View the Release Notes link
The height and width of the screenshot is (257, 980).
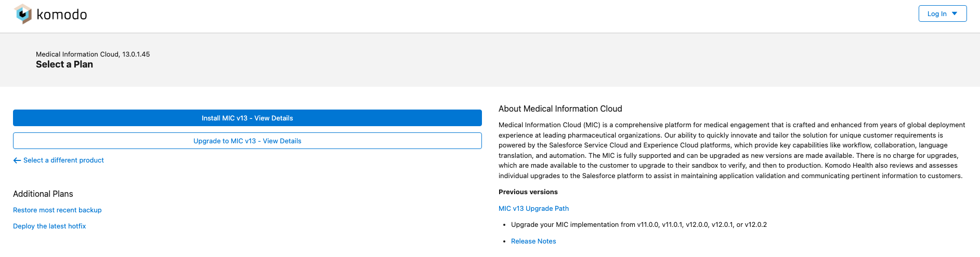coord(533,241)
